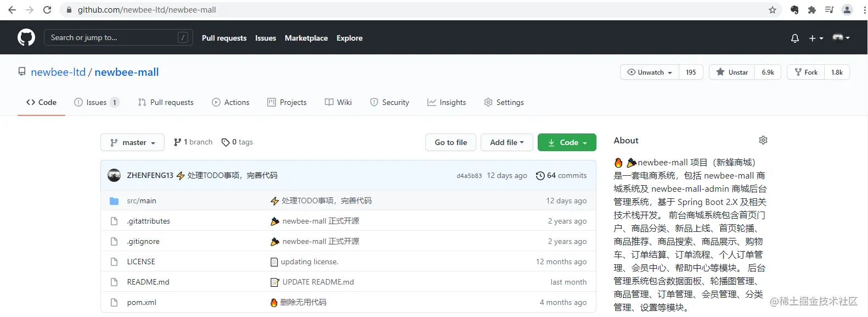This screenshot has width=868, height=317.
Task: View the 0 tags link
Action: coord(237,142)
